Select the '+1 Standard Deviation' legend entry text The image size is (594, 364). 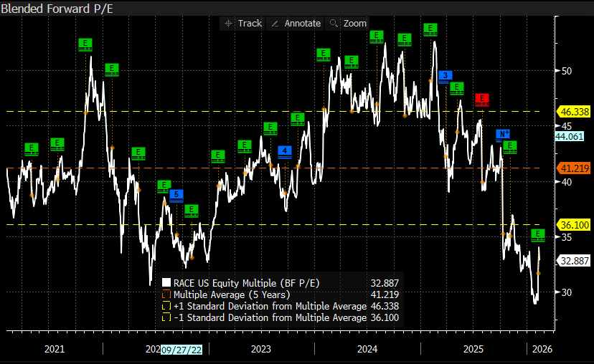pyautogui.click(x=269, y=306)
